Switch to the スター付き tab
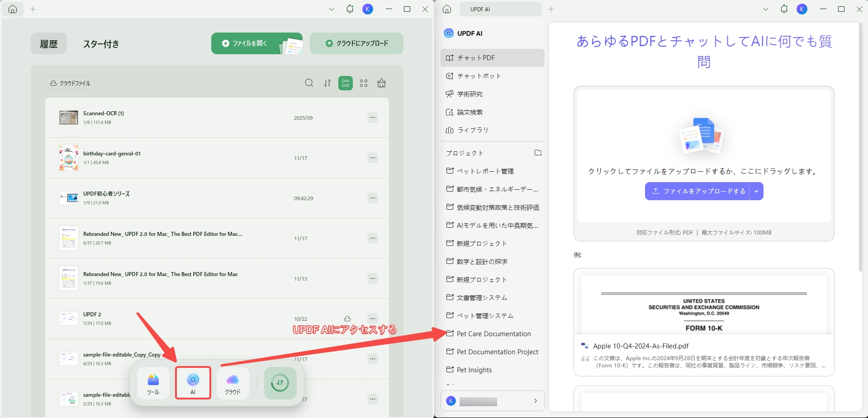This screenshot has width=868, height=418. click(101, 44)
